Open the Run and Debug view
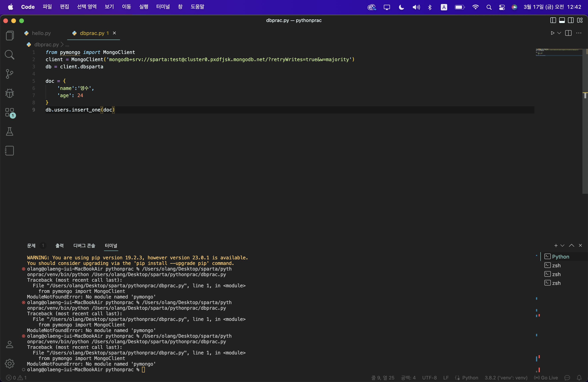Screen dimensions: 588x382 (10, 93)
